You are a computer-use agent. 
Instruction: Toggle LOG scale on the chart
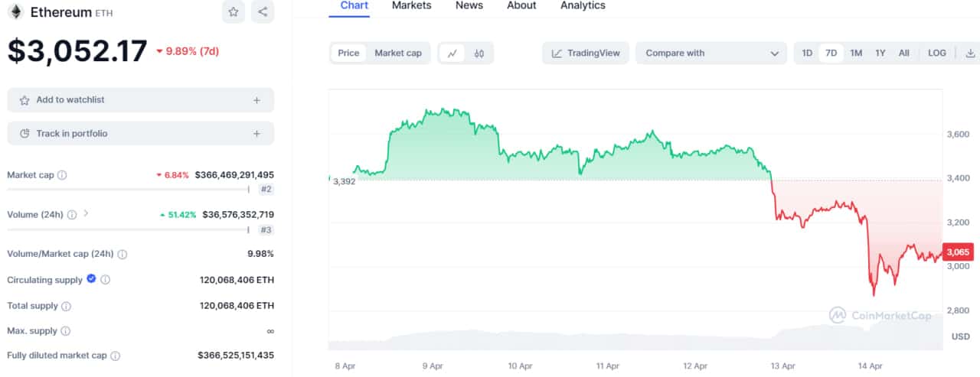pos(937,54)
